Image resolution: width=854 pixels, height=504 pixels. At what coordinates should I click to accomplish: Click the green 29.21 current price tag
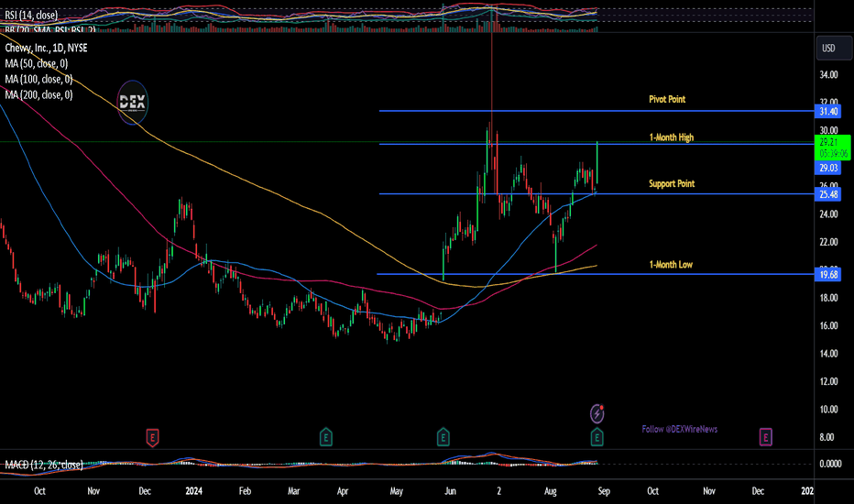coord(833,148)
